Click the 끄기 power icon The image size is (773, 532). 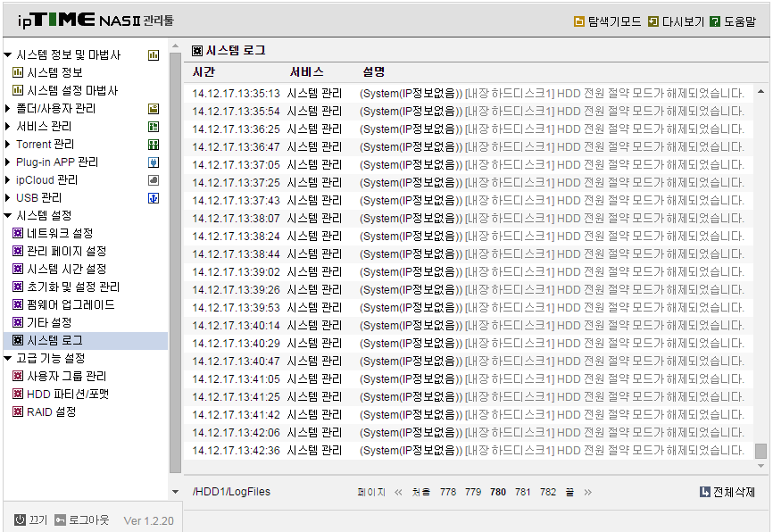click(x=20, y=520)
